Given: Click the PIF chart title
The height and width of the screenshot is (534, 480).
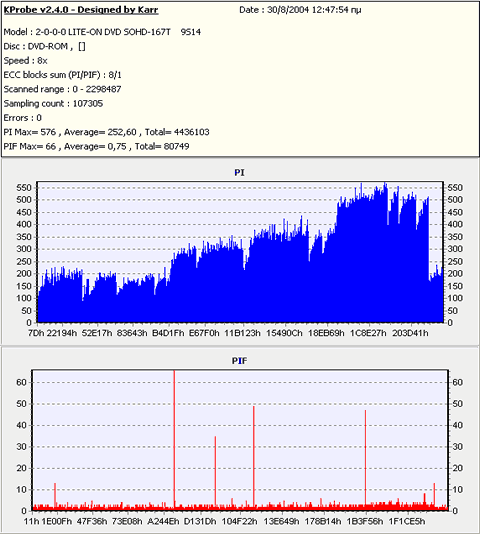Looking at the screenshot, I should pos(239,361).
